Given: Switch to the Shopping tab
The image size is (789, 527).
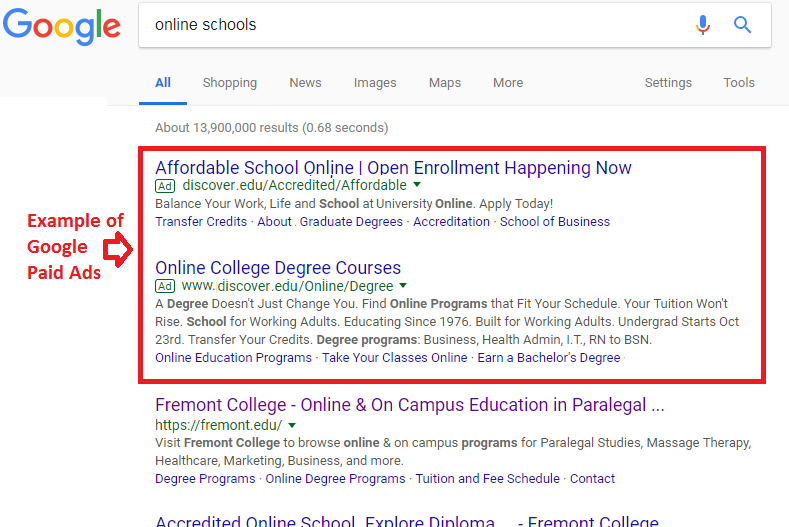Looking at the screenshot, I should [229, 83].
